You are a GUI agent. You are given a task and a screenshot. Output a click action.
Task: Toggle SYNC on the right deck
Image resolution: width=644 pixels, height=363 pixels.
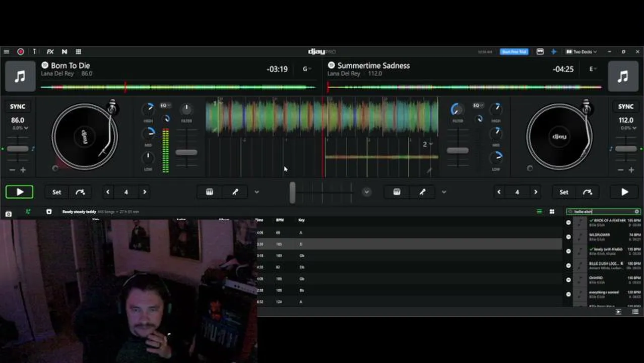point(626,106)
